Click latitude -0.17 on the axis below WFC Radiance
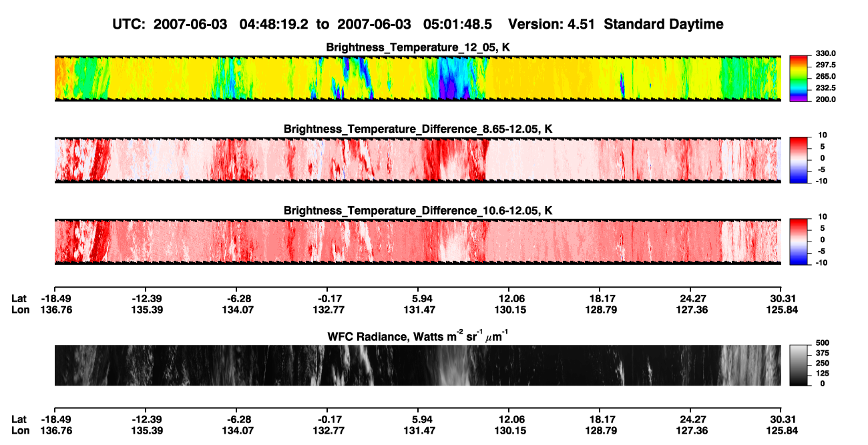 coord(327,419)
